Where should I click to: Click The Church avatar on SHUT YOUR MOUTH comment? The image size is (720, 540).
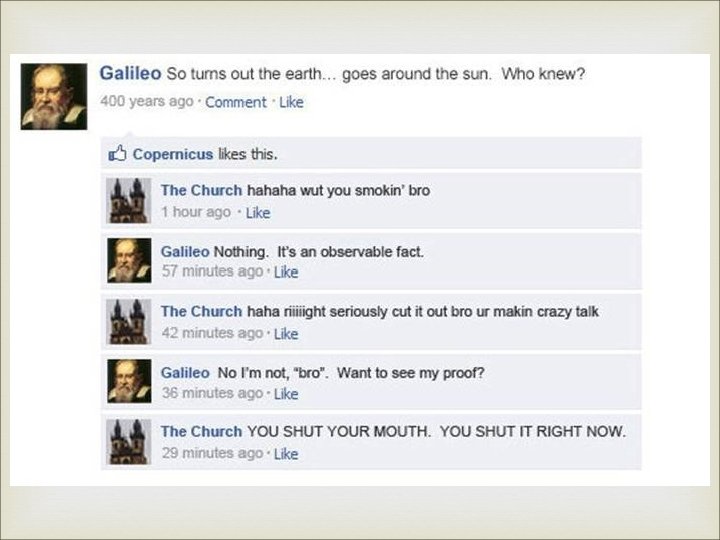[x=129, y=442]
